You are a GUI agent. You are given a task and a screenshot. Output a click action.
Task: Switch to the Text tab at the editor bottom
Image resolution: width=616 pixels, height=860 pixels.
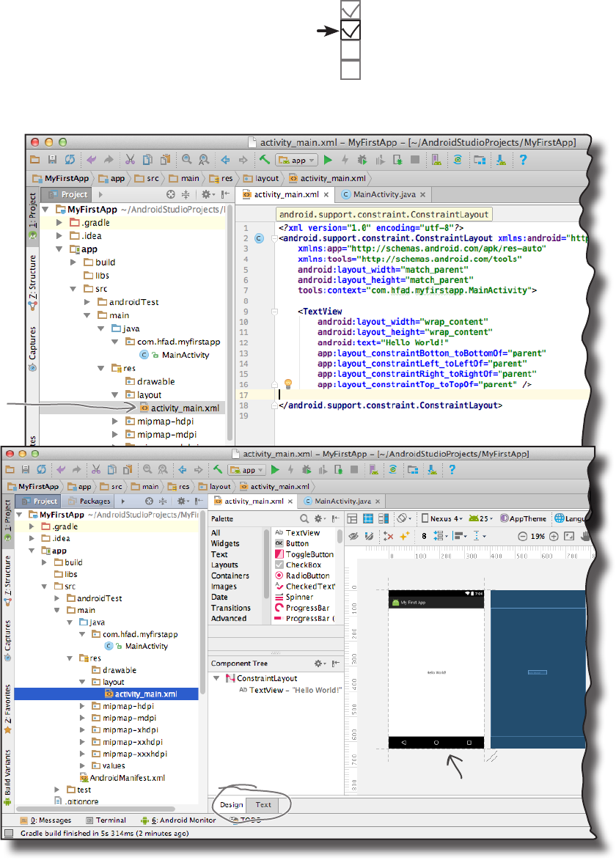[263, 804]
